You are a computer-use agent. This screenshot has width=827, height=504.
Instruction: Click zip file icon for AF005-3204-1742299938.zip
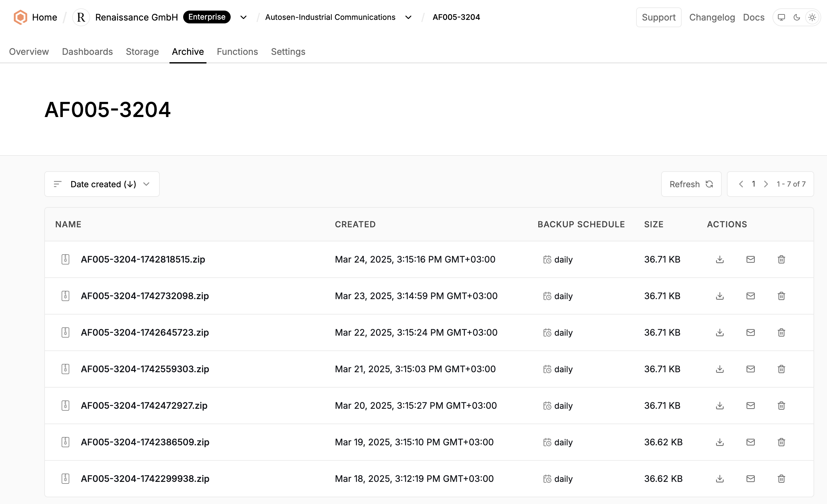pos(65,479)
